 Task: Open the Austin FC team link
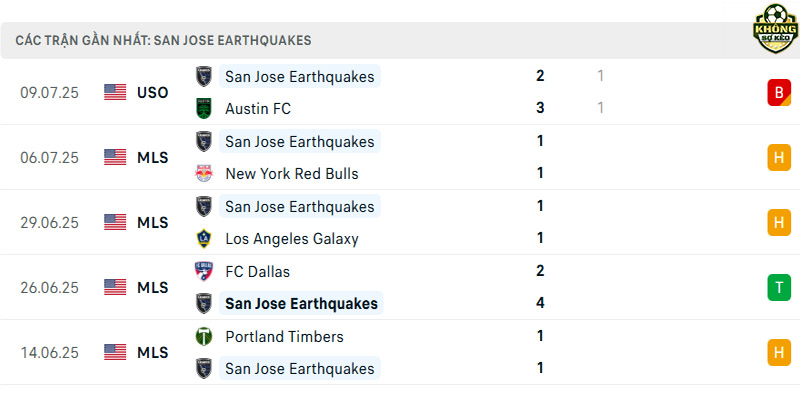[x=258, y=109]
